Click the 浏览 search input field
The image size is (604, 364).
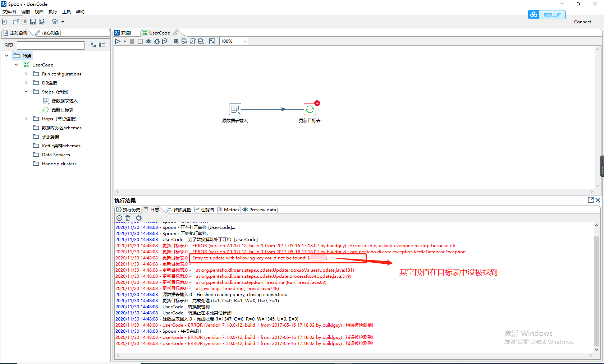(x=51, y=45)
